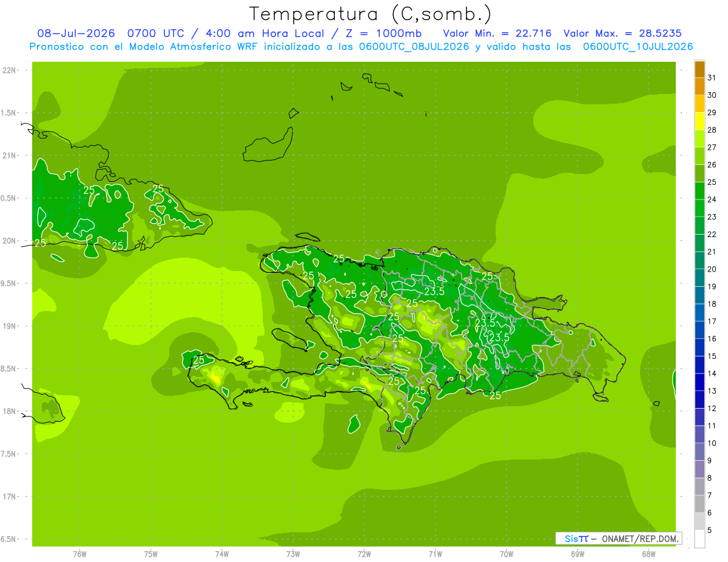728x562 pixels.
Task: Click the '72W' longitude axis label
Action: click(364, 554)
